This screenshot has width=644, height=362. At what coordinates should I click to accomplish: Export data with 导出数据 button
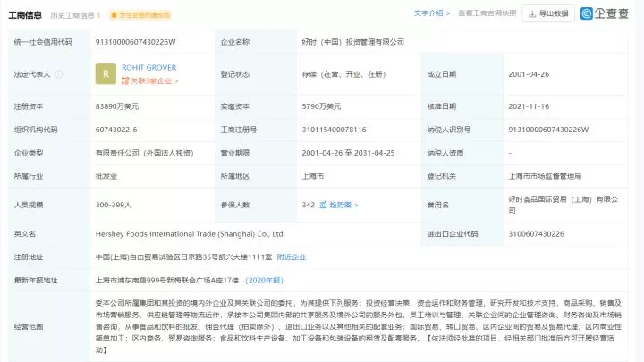548,14
